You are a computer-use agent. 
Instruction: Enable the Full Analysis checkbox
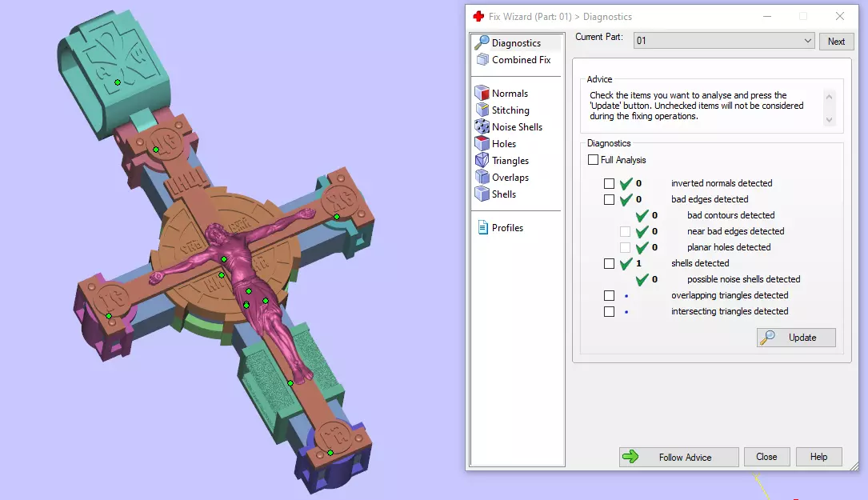click(593, 159)
